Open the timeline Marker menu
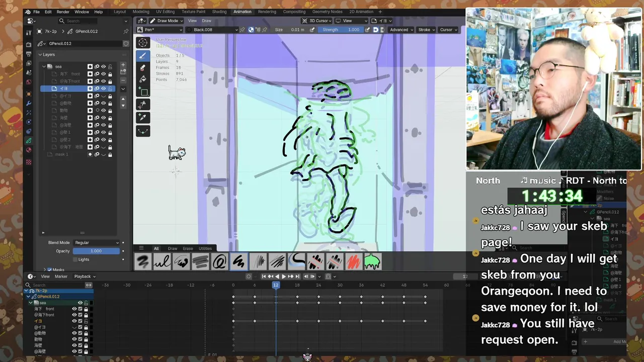 (61, 276)
